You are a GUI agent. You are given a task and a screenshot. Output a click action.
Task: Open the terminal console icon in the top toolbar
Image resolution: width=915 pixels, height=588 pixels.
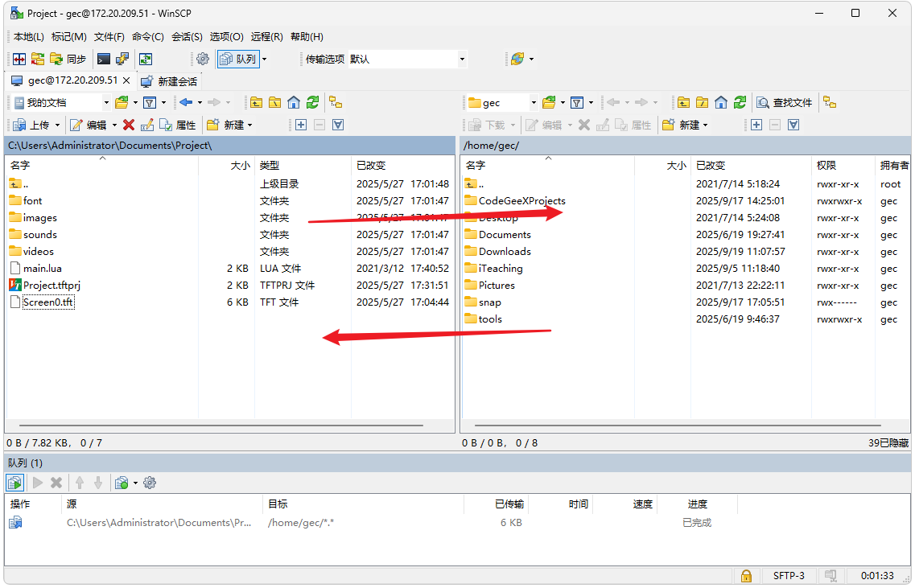tap(104, 59)
